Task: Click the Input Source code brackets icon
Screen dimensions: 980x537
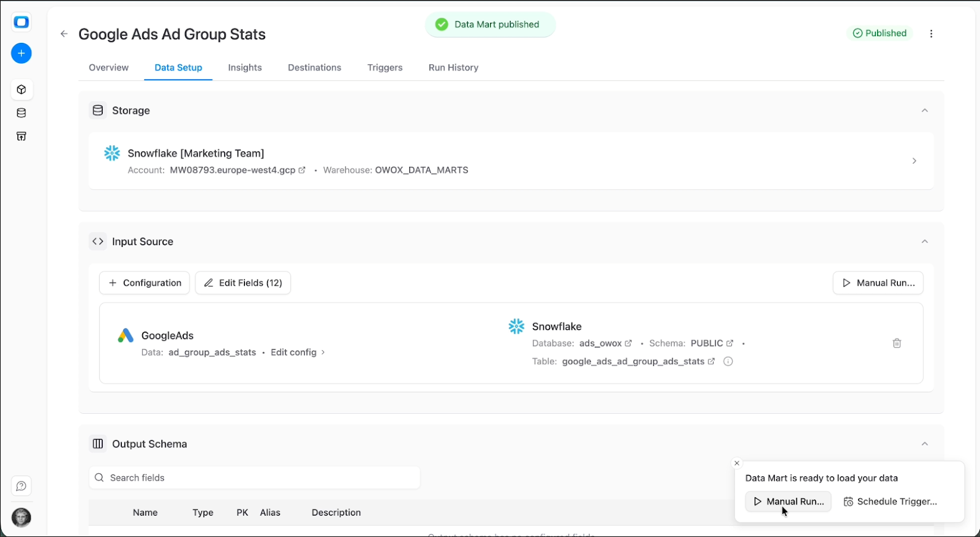Action: pos(98,242)
